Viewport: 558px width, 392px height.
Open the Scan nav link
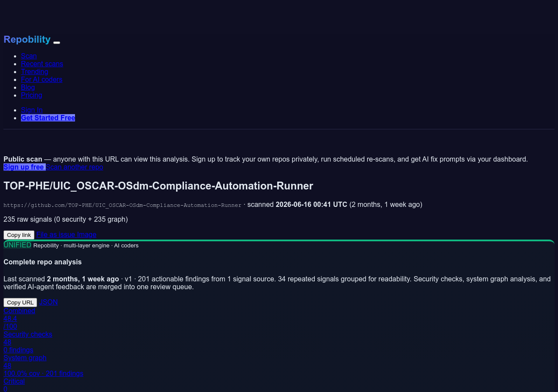coord(29,56)
